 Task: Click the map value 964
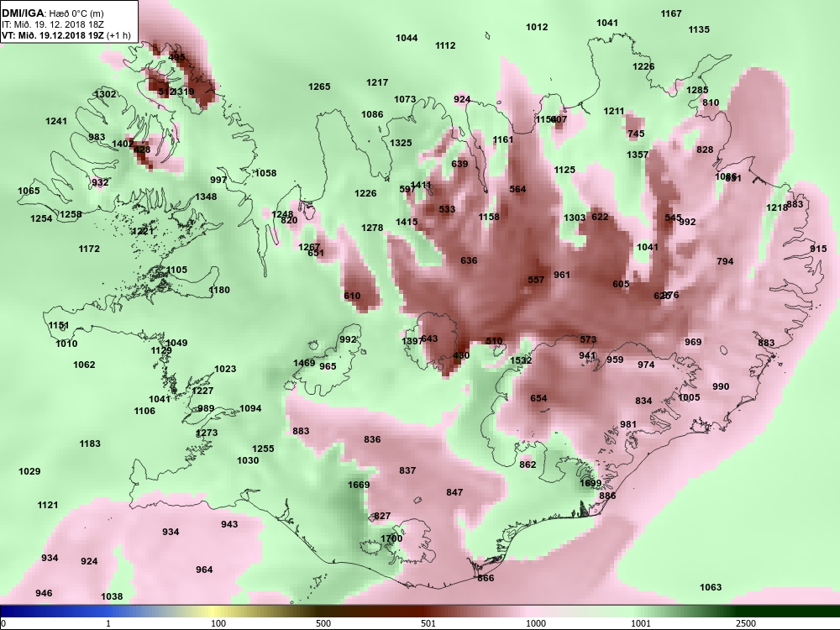click(x=204, y=570)
